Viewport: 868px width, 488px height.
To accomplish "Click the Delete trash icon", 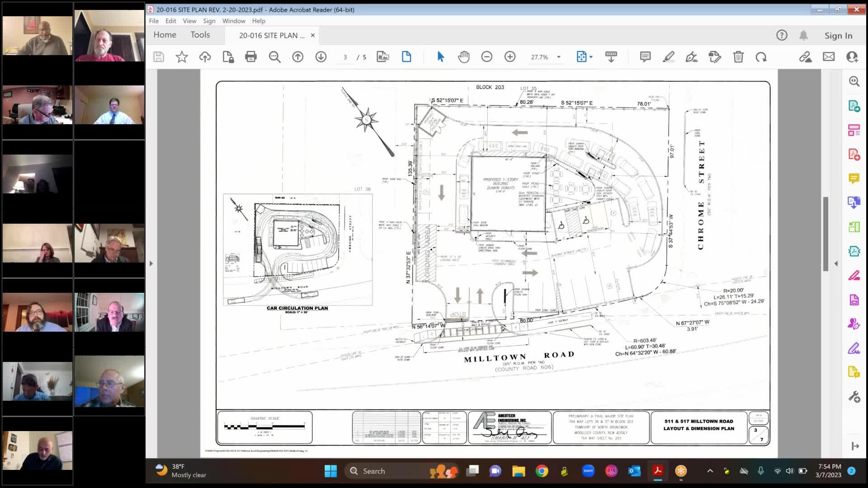I will pyautogui.click(x=739, y=57).
